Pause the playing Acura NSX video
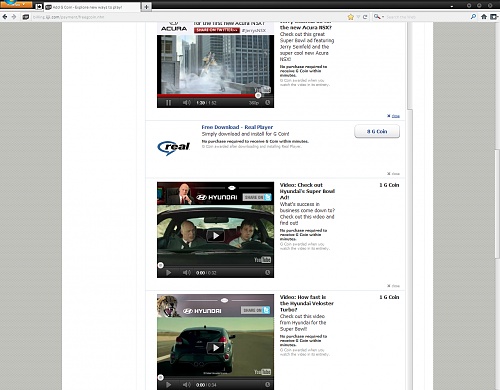This screenshot has height=390, width=500. pyautogui.click(x=169, y=103)
